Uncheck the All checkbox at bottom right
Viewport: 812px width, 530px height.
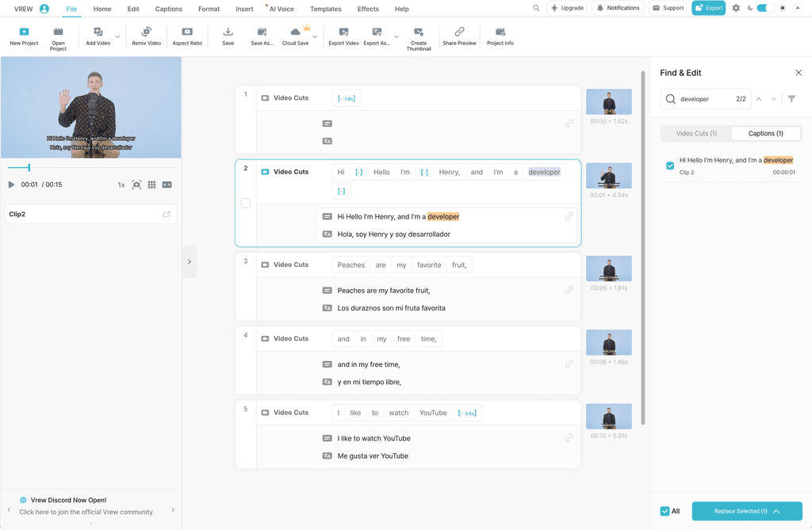(x=665, y=511)
